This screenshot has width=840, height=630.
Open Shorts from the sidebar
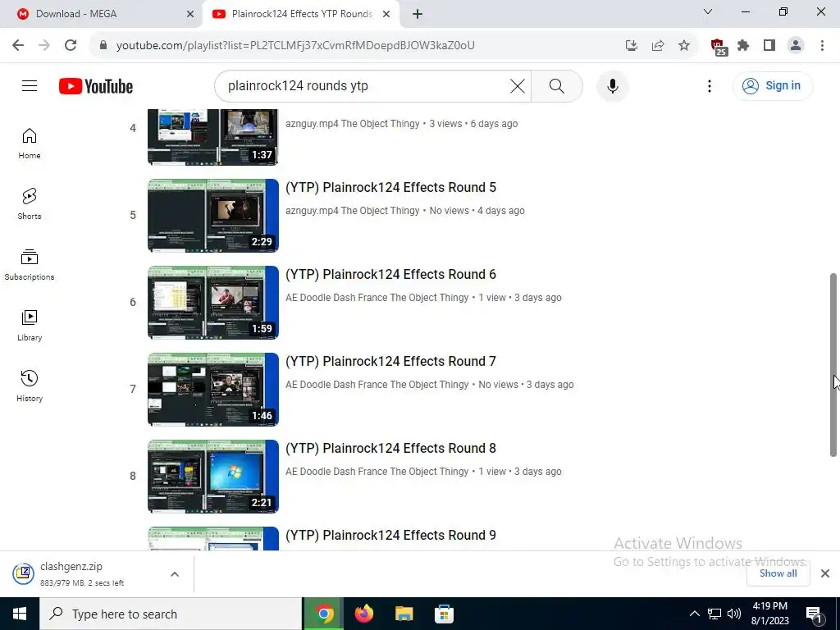coord(30,204)
